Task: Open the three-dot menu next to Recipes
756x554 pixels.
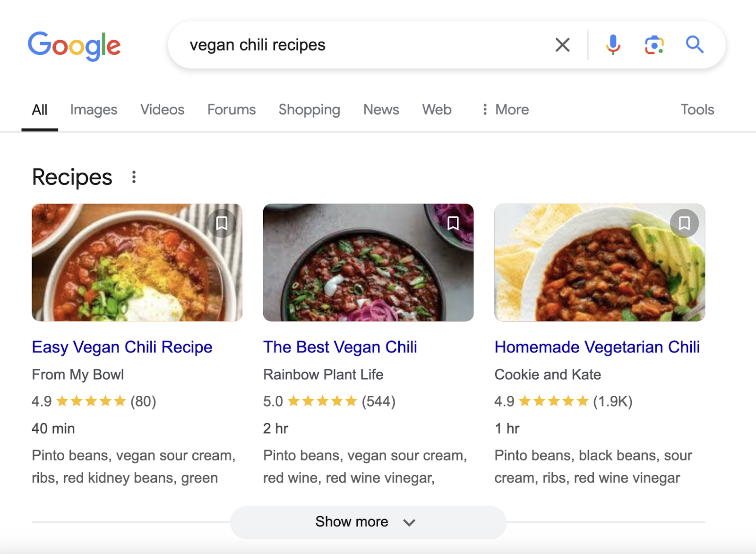Action: (134, 177)
